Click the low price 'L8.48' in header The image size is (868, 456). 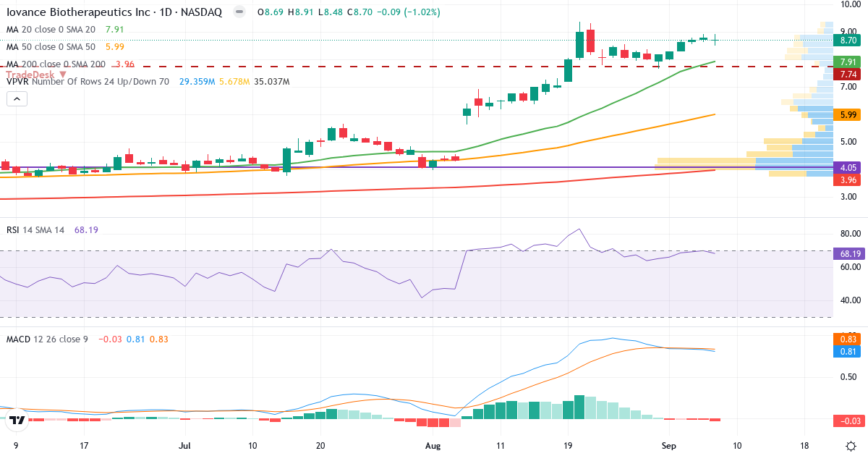click(x=331, y=12)
